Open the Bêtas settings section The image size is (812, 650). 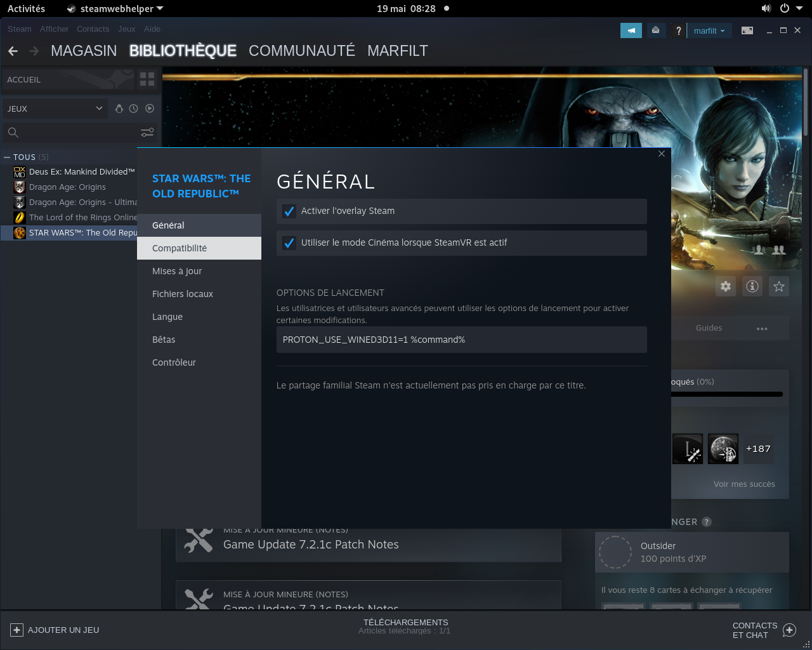(x=199, y=340)
